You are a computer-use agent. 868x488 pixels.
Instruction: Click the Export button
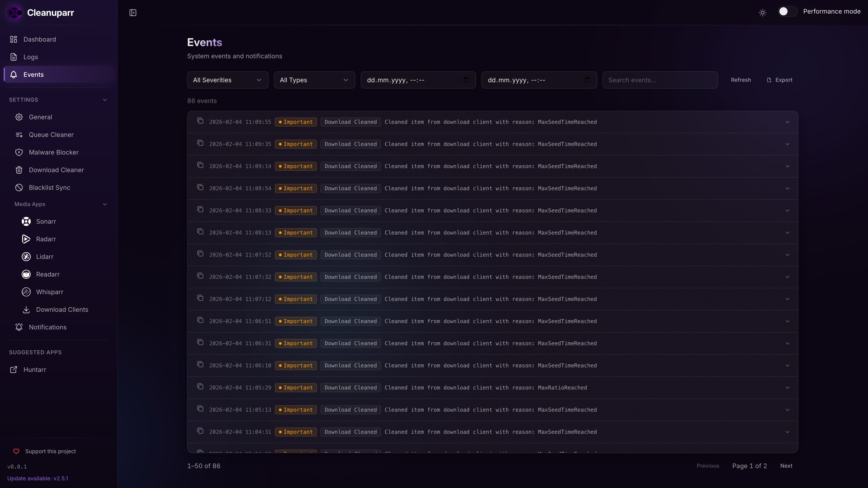(779, 80)
